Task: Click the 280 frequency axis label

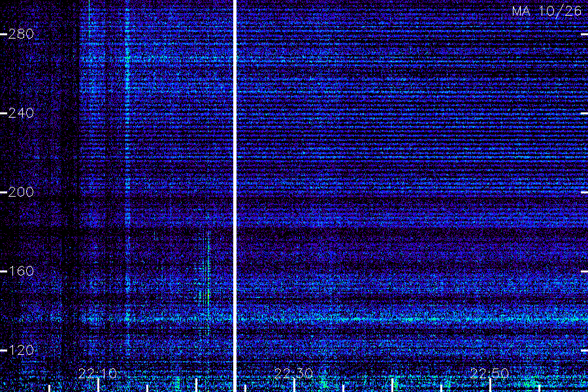Action: coord(21,34)
